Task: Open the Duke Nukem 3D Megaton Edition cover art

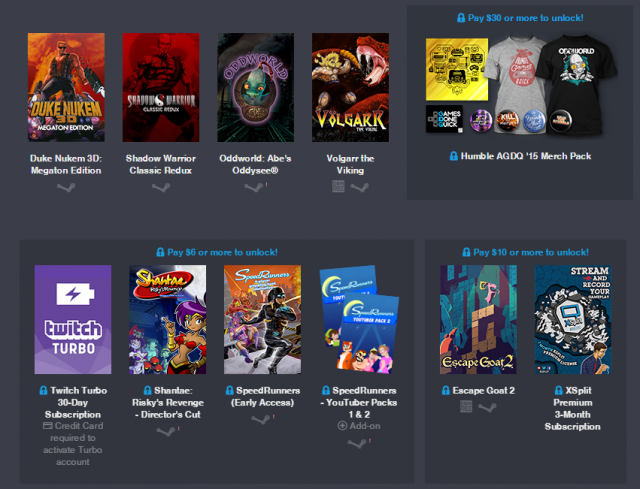Action: click(65, 88)
